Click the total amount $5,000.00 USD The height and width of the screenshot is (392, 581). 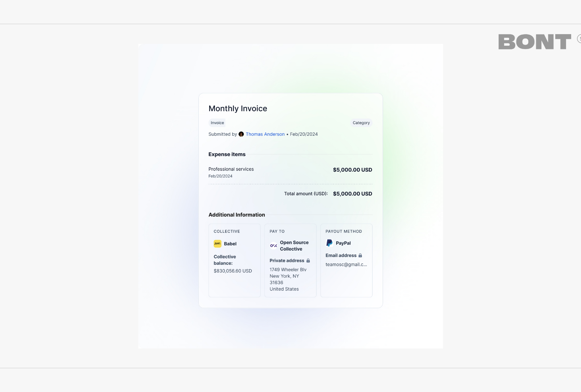[352, 193]
